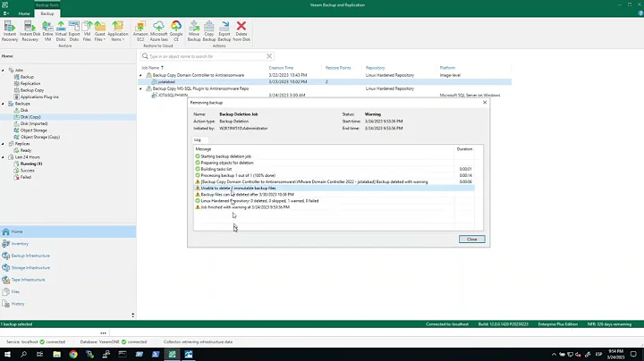
Task: Click the dialog X close button
Action: [485, 102]
